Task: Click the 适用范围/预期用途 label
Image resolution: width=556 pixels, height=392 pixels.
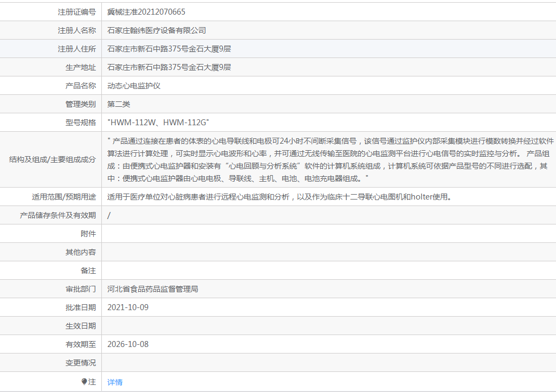Action: click(64, 197)
